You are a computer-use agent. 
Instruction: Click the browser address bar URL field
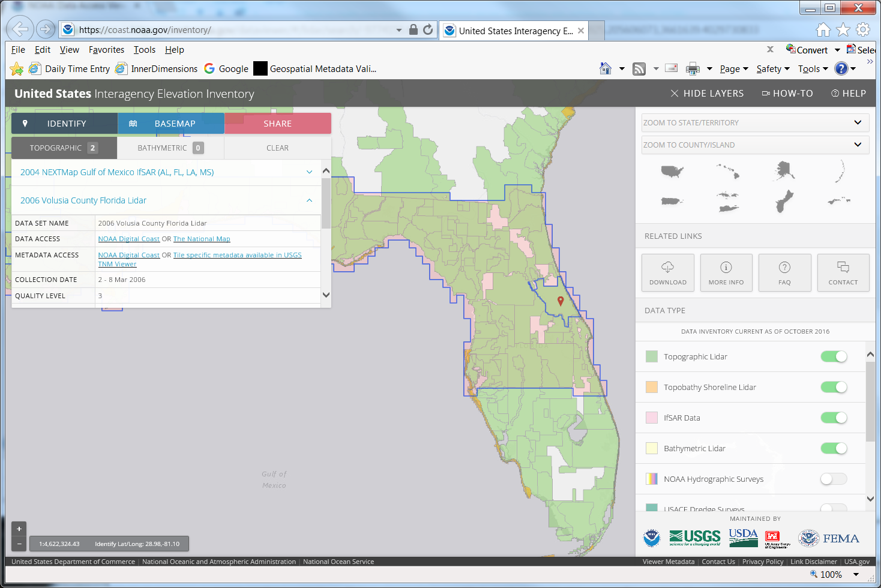(x=234, y=30)
